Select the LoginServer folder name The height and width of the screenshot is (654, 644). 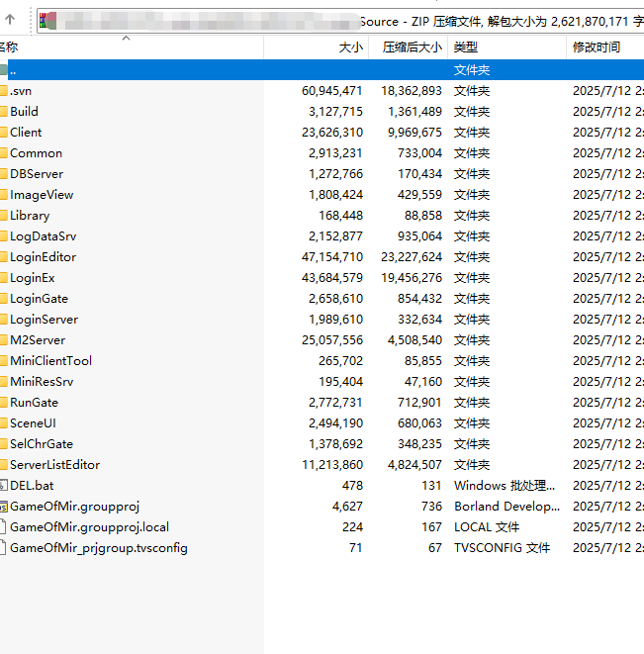[x=45, y=320]
